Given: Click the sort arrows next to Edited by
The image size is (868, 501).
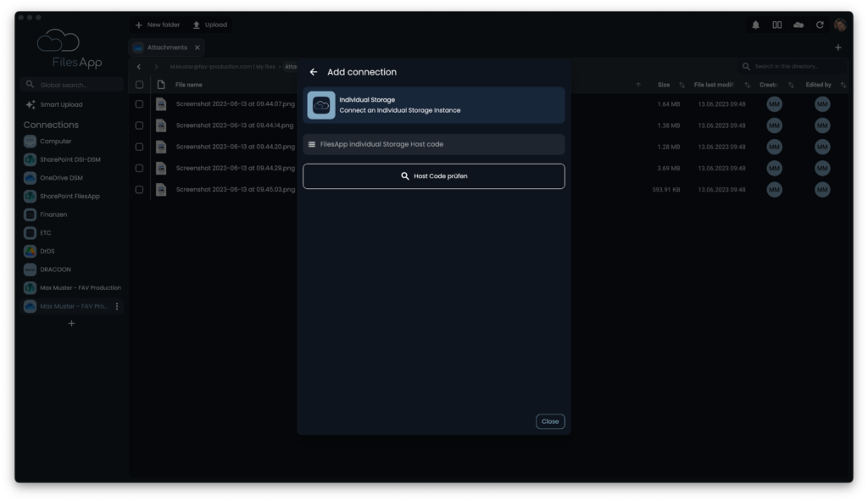Looking at the screenshot, I should (x=843, y=85).
